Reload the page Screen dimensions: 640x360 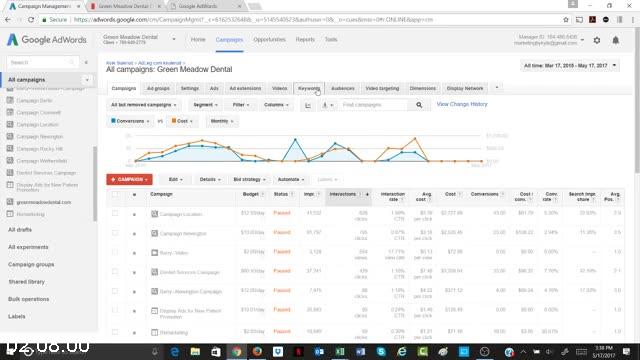pos(31,20)
